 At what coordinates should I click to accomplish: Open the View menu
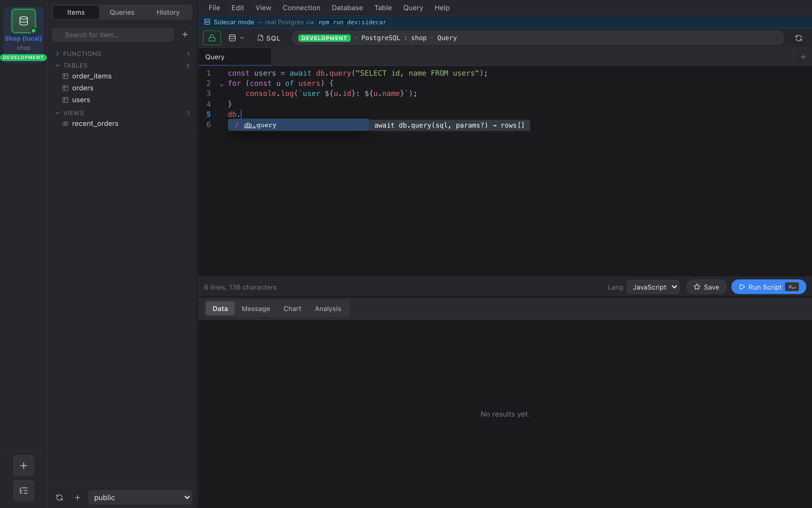pos(263,8)
